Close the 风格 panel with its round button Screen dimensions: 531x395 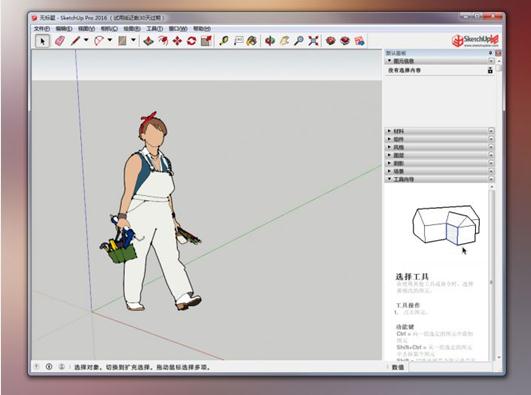tap(491, 147)
